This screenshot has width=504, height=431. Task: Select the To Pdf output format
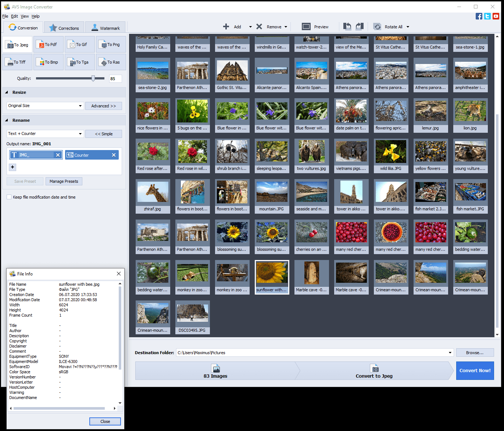tap(49, 44)
